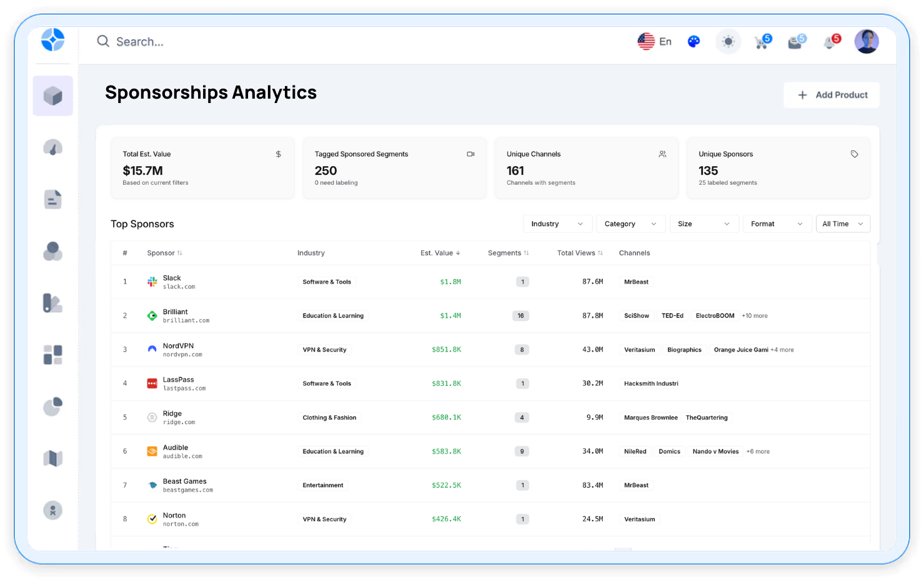This screenshot has height=585, width=924.
Task: Open the notifications bell icon
Action: pyautogui.click(x=832, y=42)
